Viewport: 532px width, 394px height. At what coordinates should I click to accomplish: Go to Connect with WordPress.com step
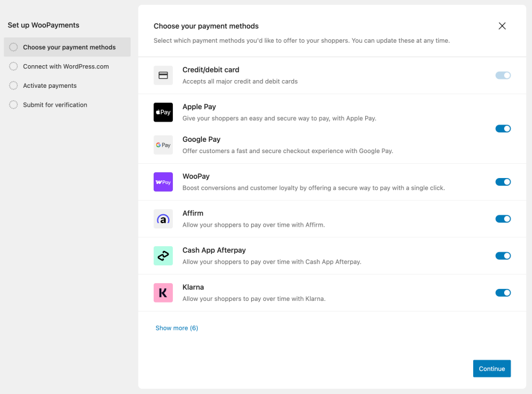[x=65, y=66]
